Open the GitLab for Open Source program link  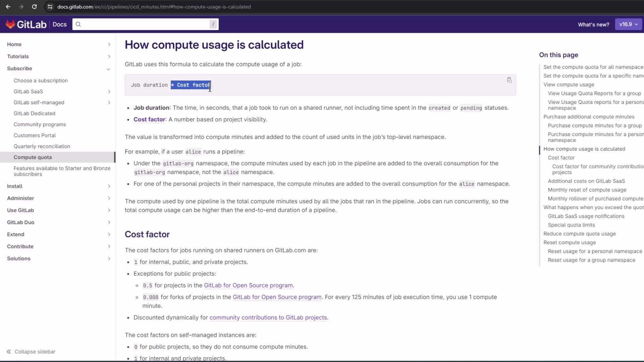coord(248,285)
